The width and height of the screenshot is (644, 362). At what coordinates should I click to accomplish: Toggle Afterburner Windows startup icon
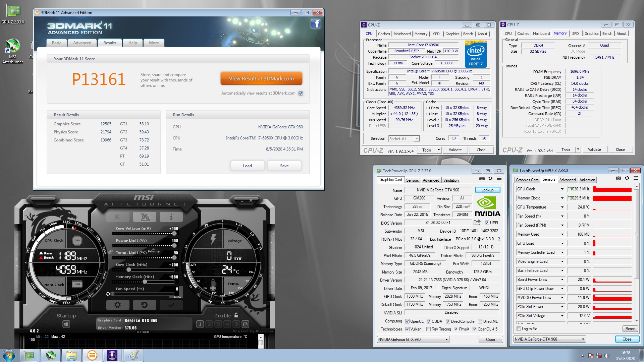pyautogui.click(x=66, y=324)
